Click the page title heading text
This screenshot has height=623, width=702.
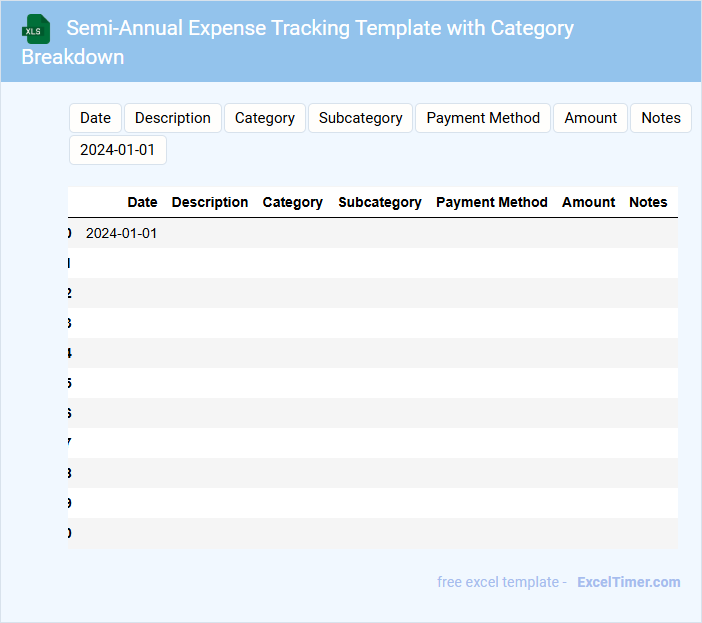[x=320, y=28]
